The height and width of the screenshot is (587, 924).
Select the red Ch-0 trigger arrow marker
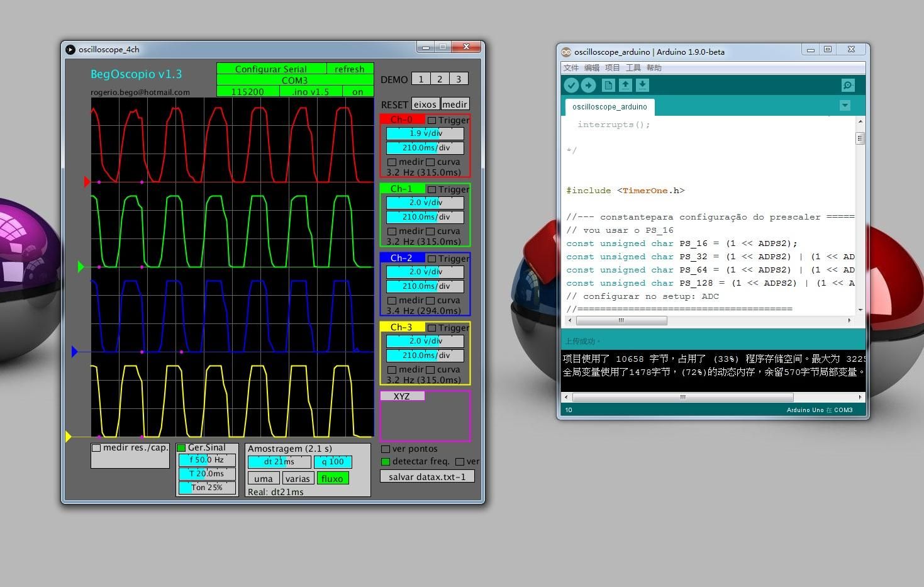pos(86,182)
